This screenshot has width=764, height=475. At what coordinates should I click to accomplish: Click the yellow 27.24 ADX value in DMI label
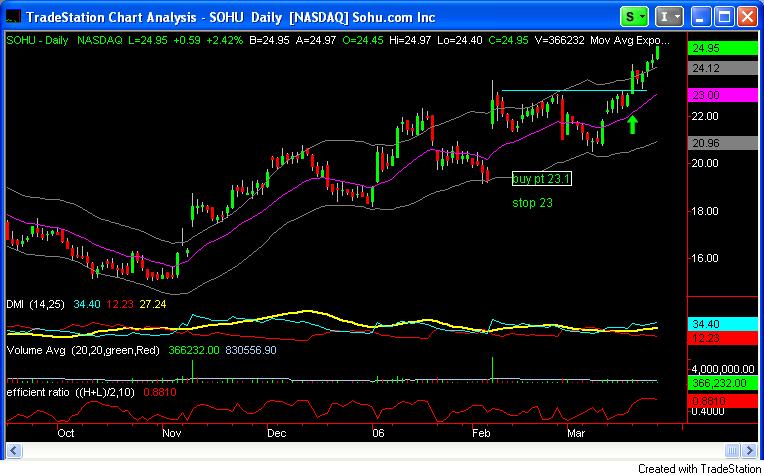tap(153, 304)
